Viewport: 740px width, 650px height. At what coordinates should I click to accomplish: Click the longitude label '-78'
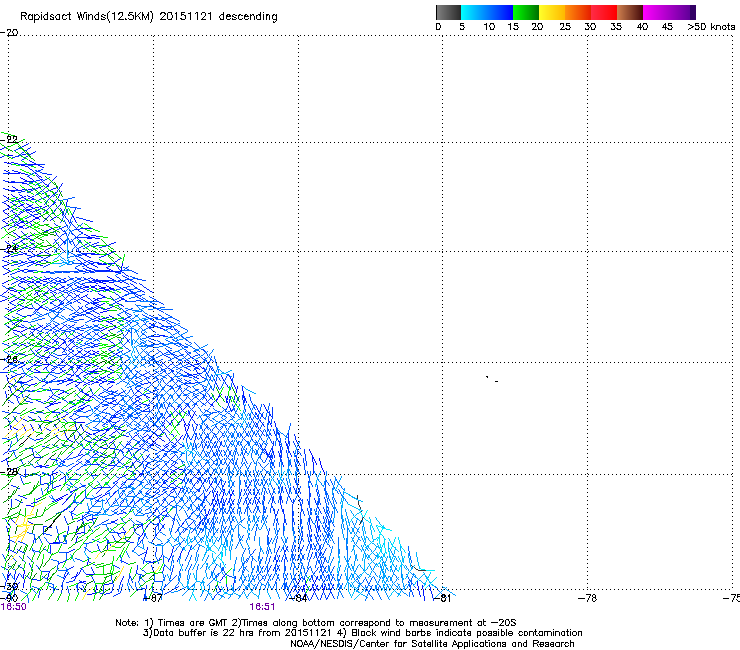(587, 598)
